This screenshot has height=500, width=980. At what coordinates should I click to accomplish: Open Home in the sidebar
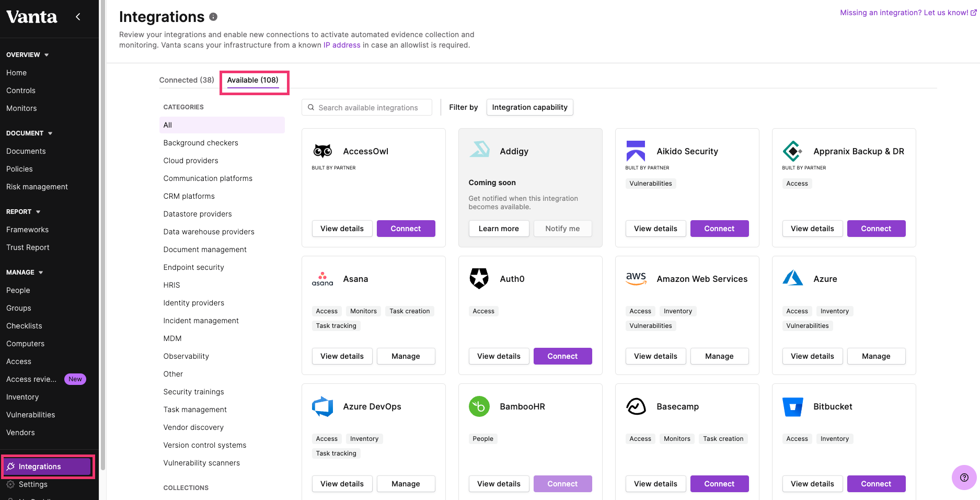point(16,73)
